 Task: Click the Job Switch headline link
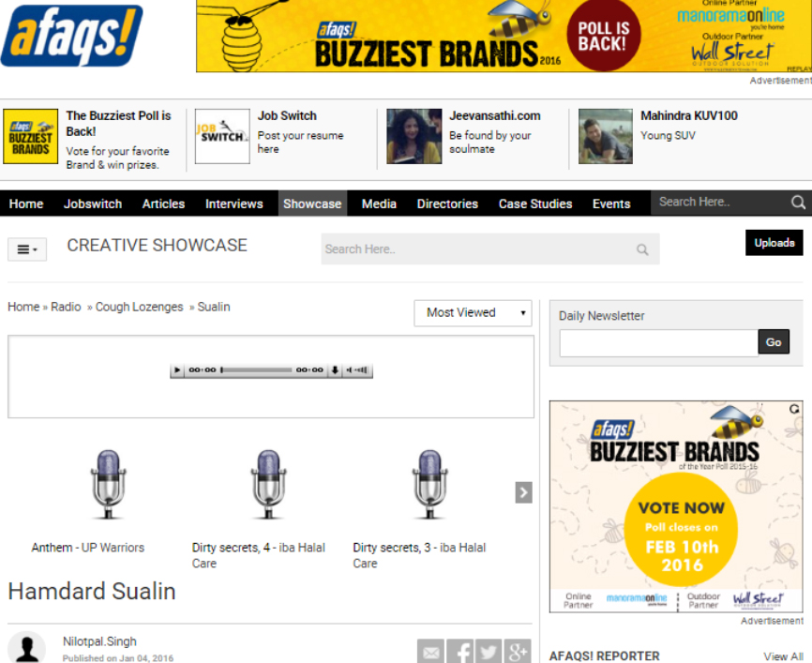288,115
